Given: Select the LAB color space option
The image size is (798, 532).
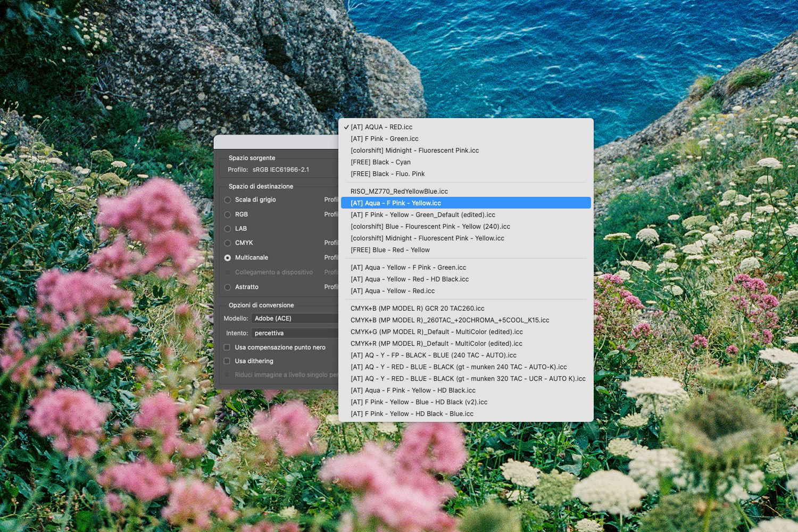Looking at the screenshot, I should coord(228,229).
